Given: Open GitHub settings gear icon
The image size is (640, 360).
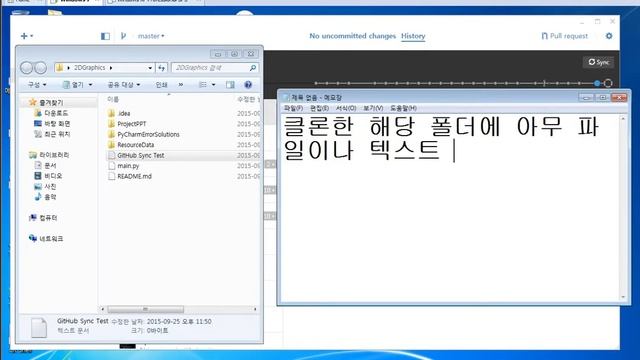Looking at the screenshot, I should 609,36.
